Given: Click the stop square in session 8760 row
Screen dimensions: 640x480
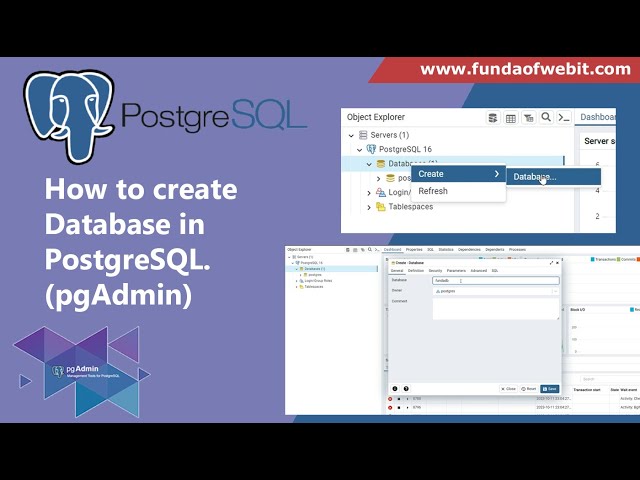Looking at the screenshot, I should click(399, 399).
